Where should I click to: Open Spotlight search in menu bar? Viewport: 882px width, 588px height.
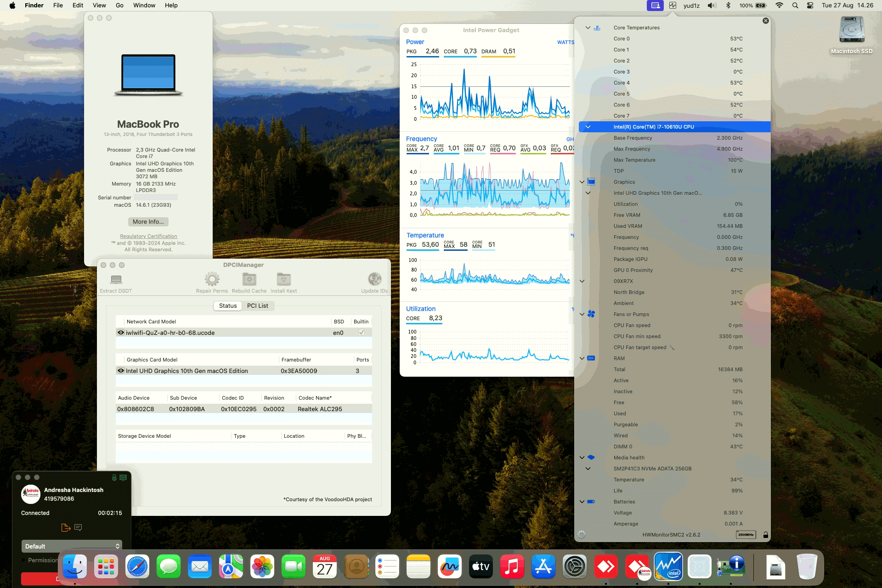(x=795, y=6)
